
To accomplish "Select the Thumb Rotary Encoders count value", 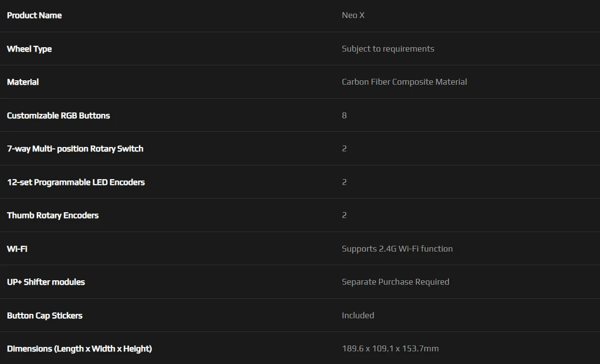I will (344, 215).
